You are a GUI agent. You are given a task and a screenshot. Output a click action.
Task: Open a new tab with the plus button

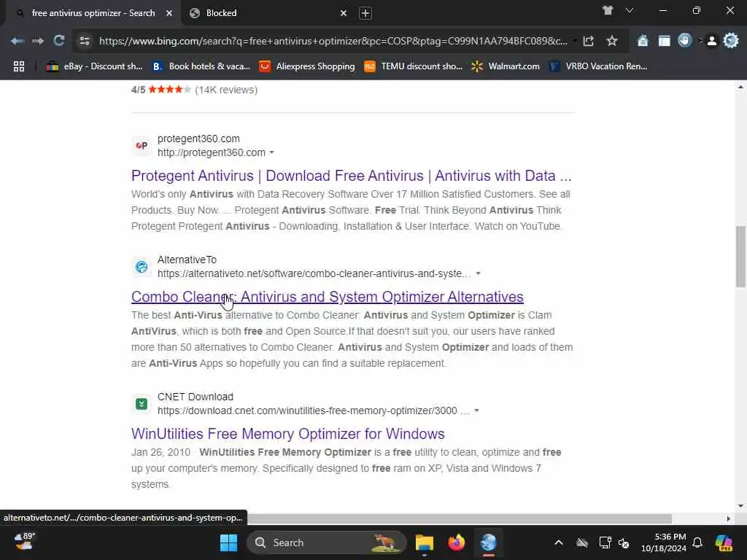tap(365, 13)
